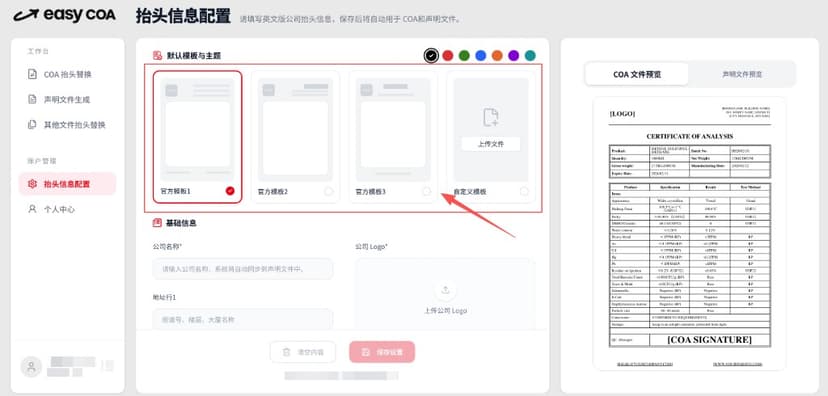Switch to 声明文件预览 tab

(x=742, y=74)
